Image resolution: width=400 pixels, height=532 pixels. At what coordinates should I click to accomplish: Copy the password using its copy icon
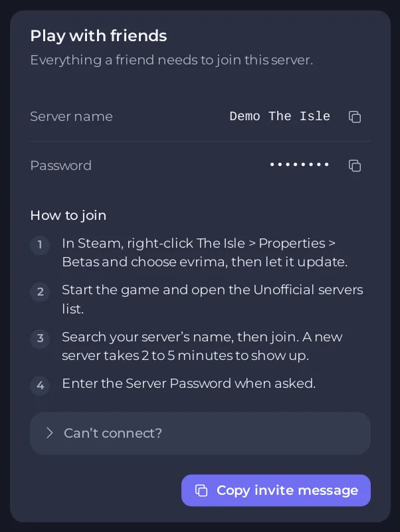tap(355, 165)
